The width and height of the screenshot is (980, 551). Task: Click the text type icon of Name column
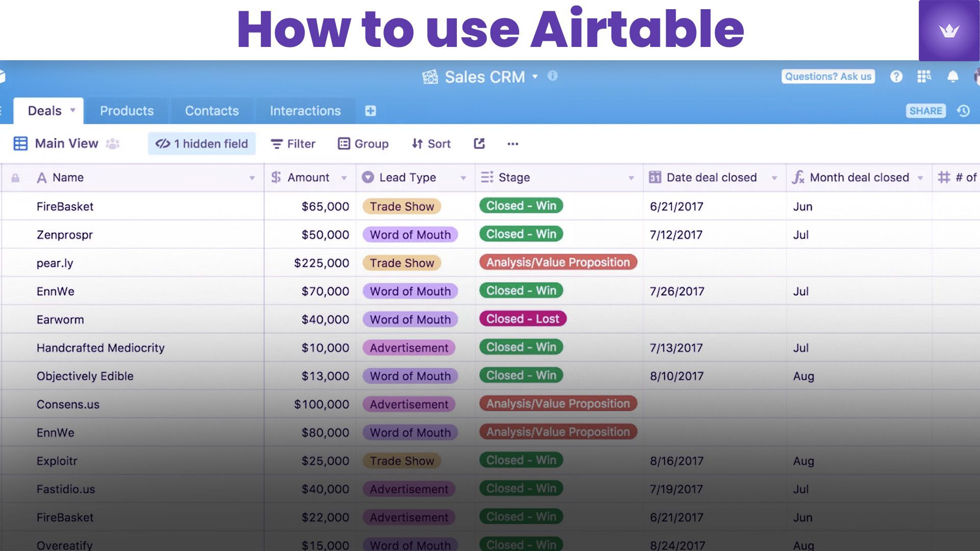click(x=42, y=178)
